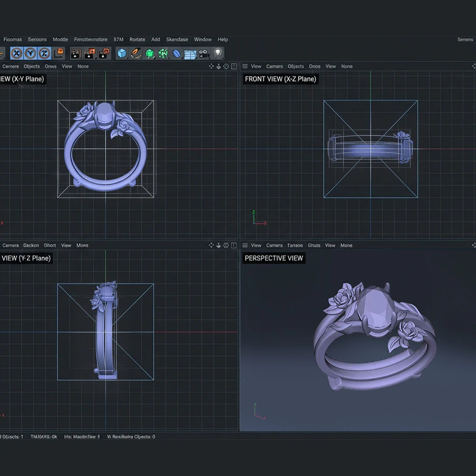The height and width of the screenshot is (476, 476).
Task: Click the blue cube primitive icon
Action: coord(122,53)
